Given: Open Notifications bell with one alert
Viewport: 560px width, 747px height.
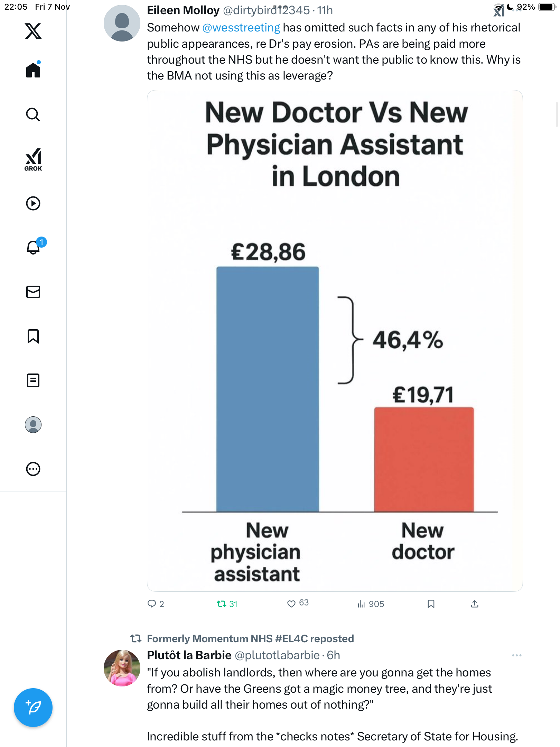Looking at the screenshot, I should [x=34, y=247].
